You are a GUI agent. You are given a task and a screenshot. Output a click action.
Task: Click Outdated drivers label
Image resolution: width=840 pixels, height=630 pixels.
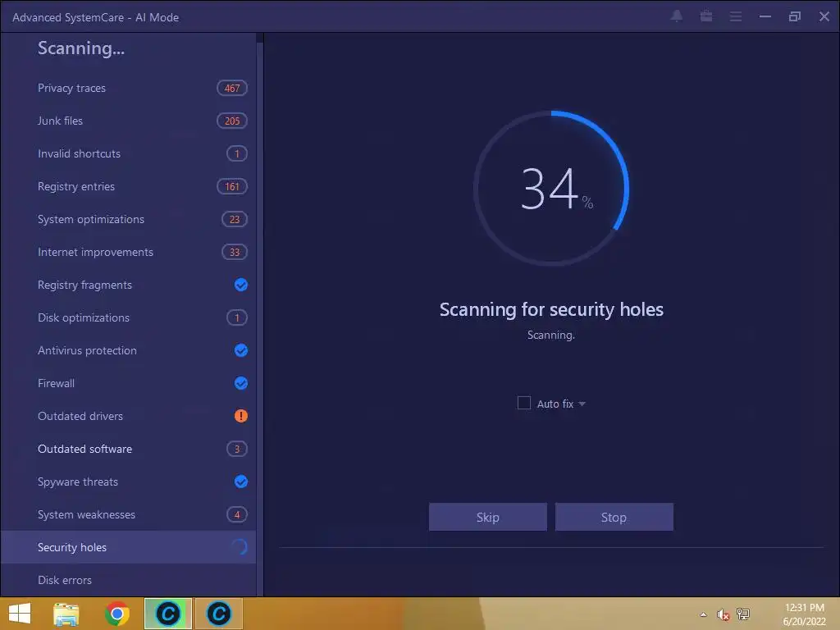[x=80, y=416]
